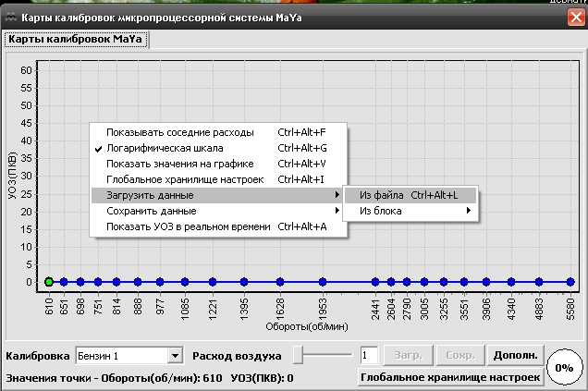Click the air flow number input field
This screenshot has width=588, height=391.
368,355
